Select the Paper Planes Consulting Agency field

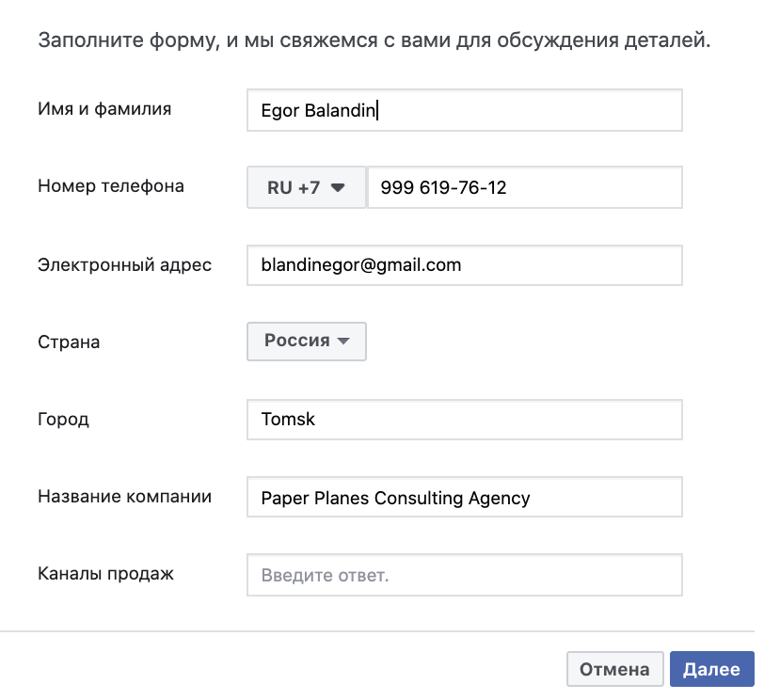pos(464,498)
